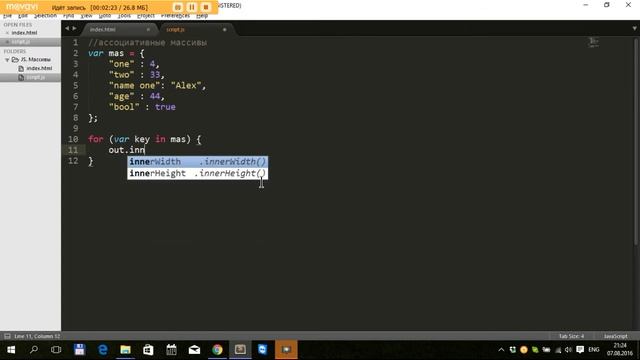Open index.html in the folder tree

pyautogui.click(x=39, y=68)
